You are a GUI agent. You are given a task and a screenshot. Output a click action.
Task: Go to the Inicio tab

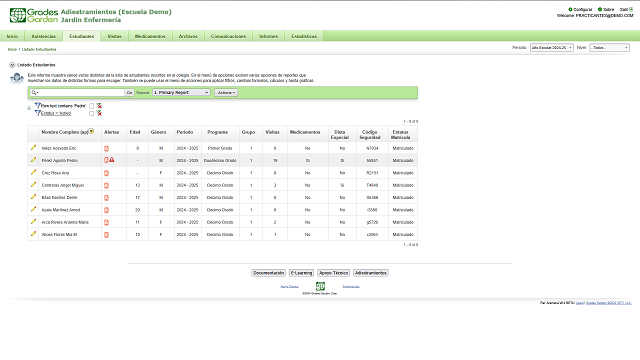[x=12, y=36]
